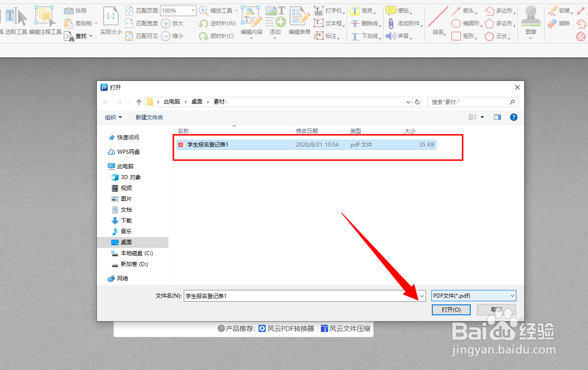The height and width of the screenshot is (370, 588).
Task: Activate the 编辑注释工具 annotation editing tool
Action: pos(45,20)
